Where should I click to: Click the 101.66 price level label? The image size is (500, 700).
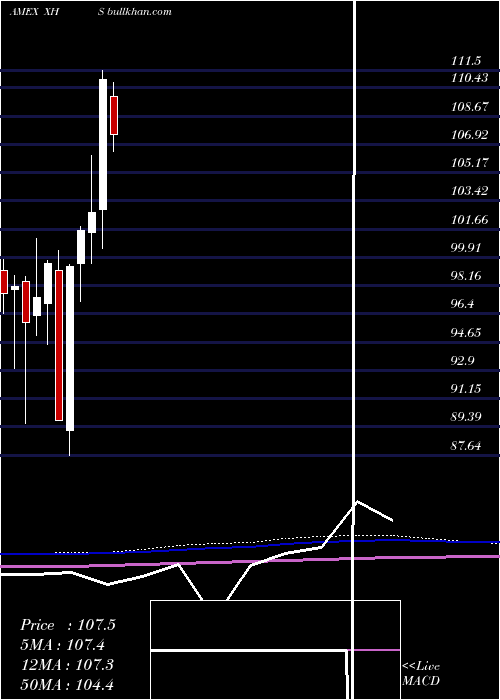tap(469, 220)
